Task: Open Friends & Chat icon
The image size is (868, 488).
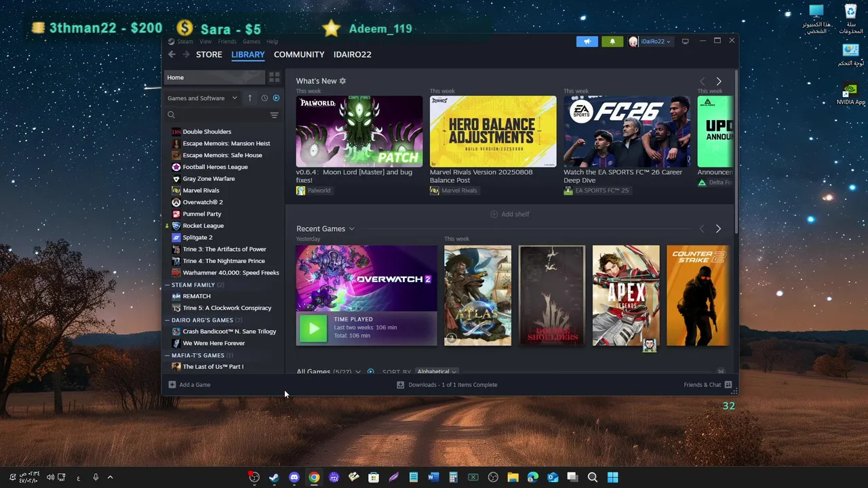Action: (728, 384)
